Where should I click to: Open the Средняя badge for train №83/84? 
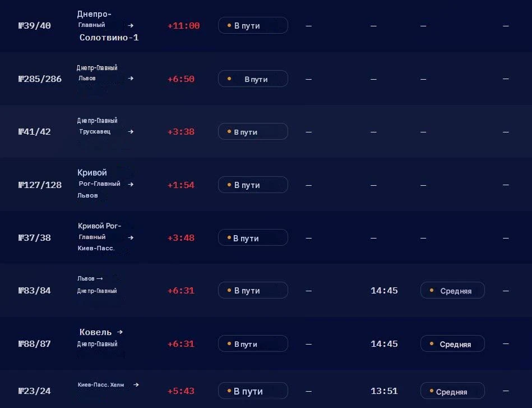(x=452, y=291)
